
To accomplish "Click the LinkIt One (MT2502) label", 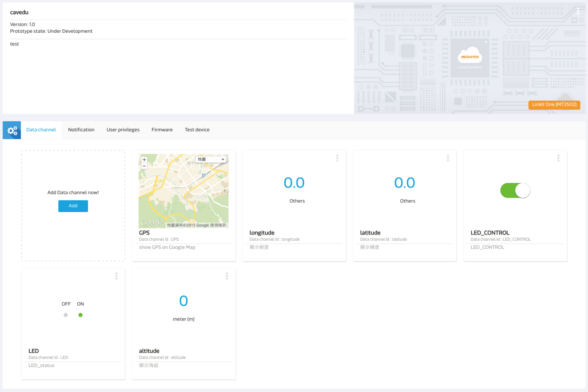I will click(x=554, y=105).
